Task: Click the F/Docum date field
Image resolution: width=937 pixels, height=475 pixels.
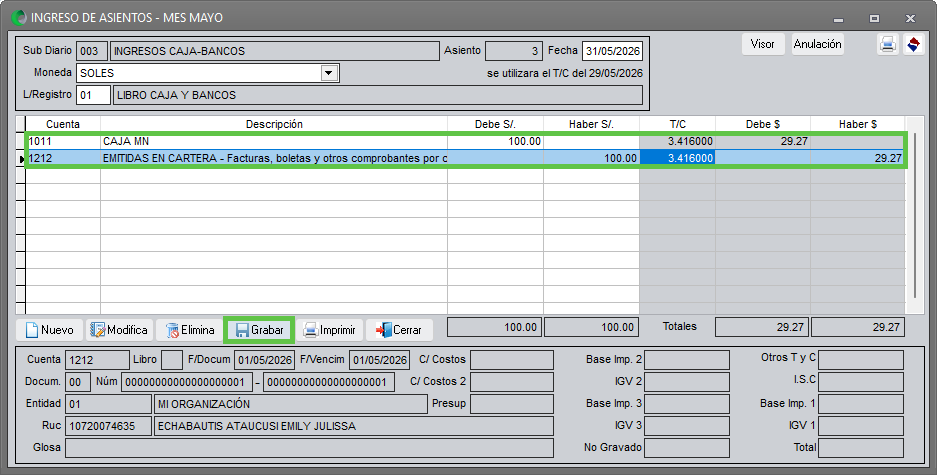Action: (265, 360)
